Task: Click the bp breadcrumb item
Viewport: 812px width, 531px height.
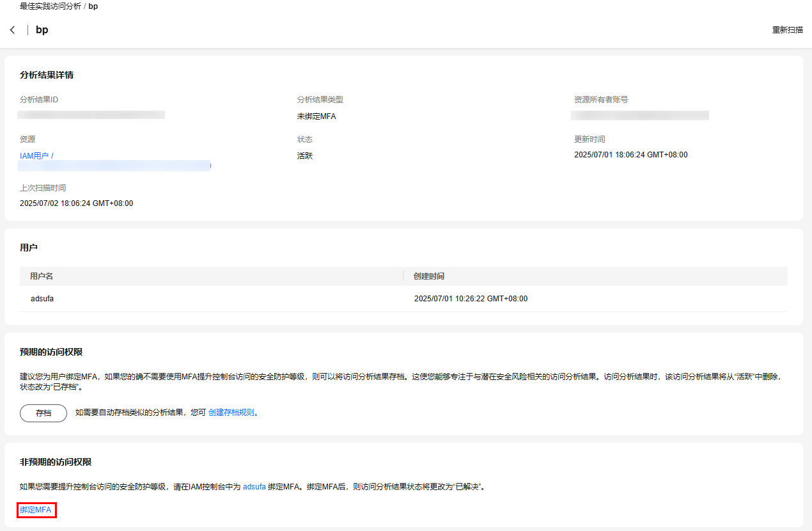Action: (x=93, y=6)
